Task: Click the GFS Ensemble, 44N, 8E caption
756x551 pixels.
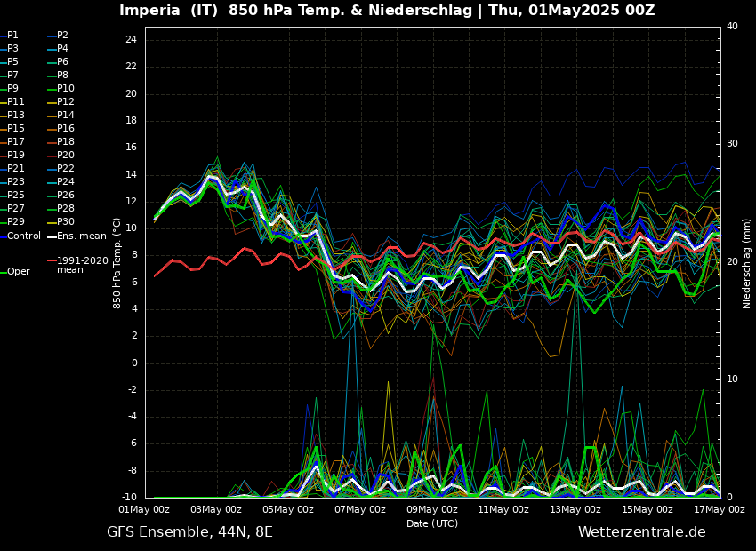Action: 189,532
